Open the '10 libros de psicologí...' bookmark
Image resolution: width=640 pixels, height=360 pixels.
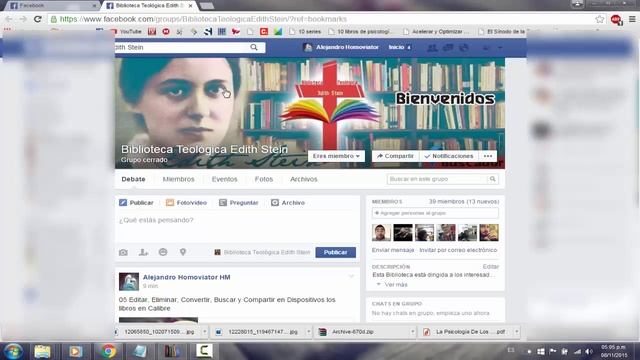pyautogui.click(x=359, y=31)
